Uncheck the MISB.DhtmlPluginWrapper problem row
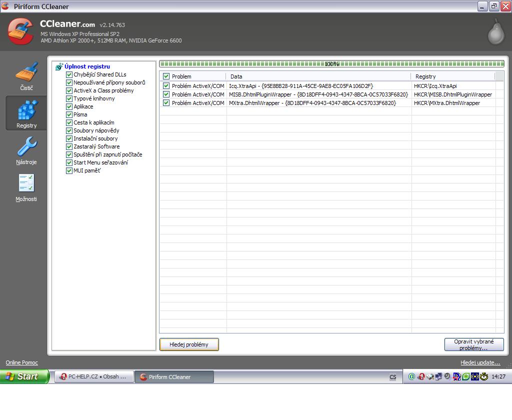Image resolution: width=512 pixels, height=420 pixels. click(x=166, y=94)
